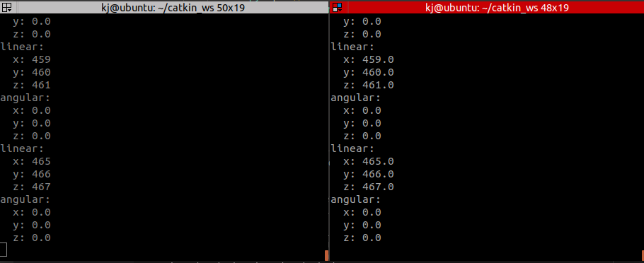
Task: Click the cursor block in the left pane
Action: click(x=4, y=250)
